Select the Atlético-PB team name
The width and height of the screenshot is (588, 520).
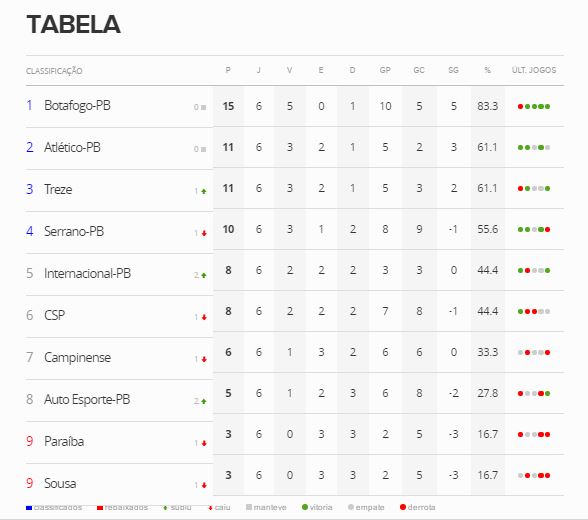72,147
